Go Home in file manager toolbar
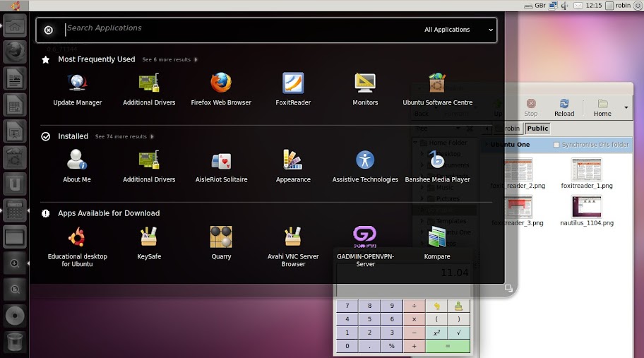Screen dimensions: 644x358 (x=602, y=107)
